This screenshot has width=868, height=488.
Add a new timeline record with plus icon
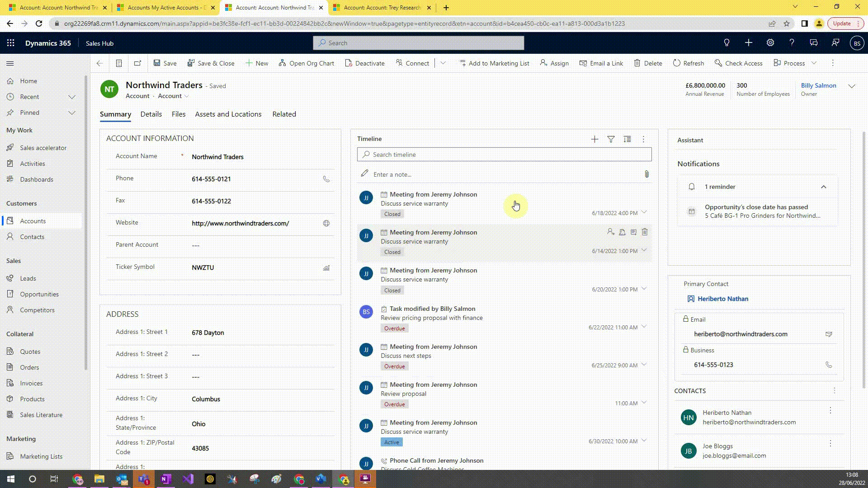pos(594,139)
